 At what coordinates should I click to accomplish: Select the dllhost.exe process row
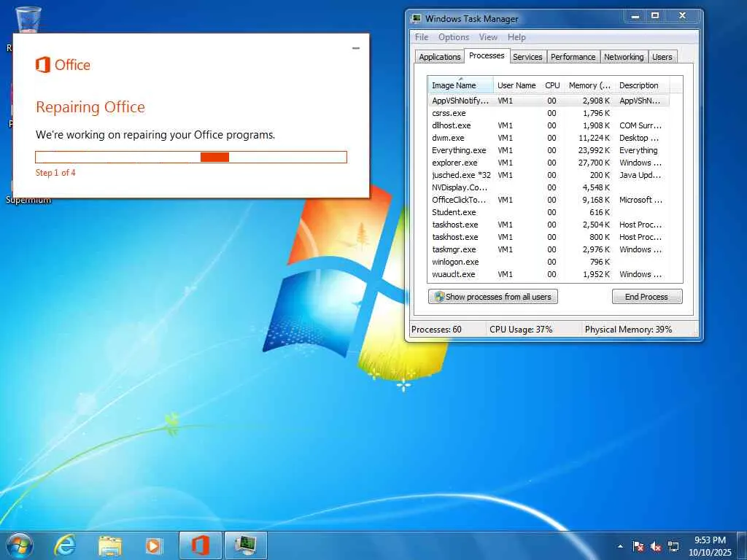pos(549,125)
